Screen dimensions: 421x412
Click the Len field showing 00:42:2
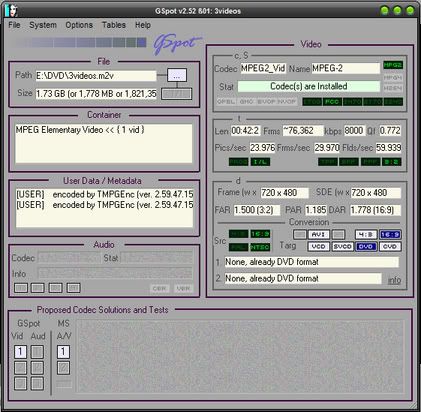point(245,131)
